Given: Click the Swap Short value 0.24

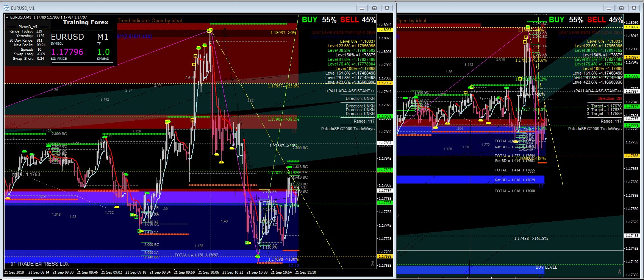Looking at the screenshot, I should click(x=40, y=59).
